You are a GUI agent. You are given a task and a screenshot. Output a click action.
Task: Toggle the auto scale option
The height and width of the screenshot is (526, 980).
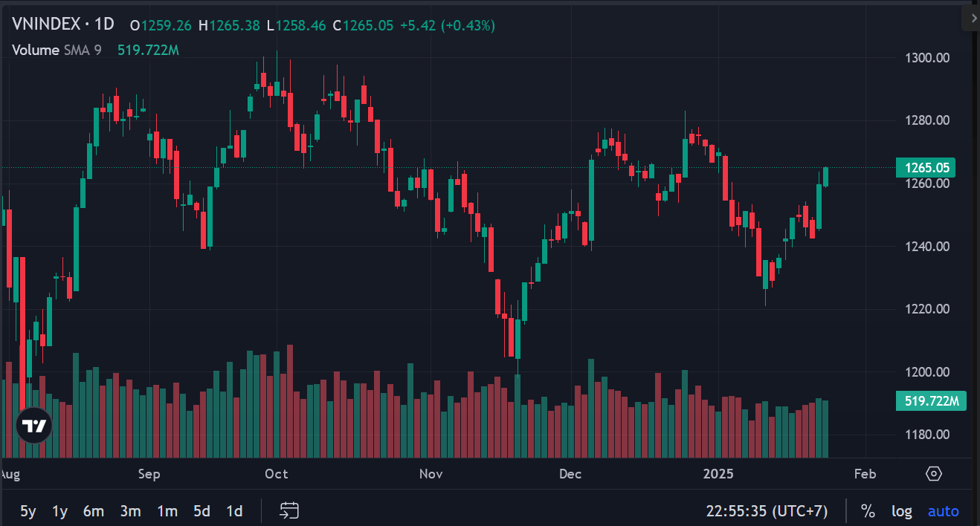point(943,511)
